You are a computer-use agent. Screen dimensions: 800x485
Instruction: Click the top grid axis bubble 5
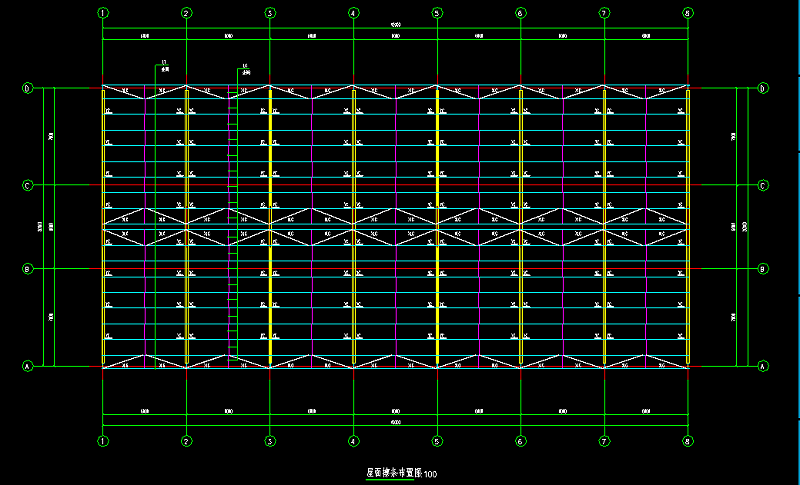pyautogui.click(x=437, y=13)
